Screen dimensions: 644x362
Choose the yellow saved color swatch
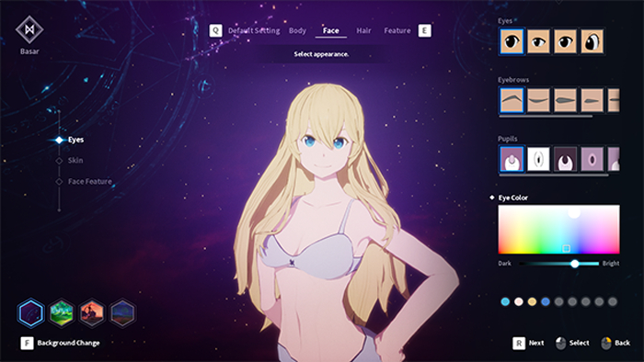coord(532,301)
